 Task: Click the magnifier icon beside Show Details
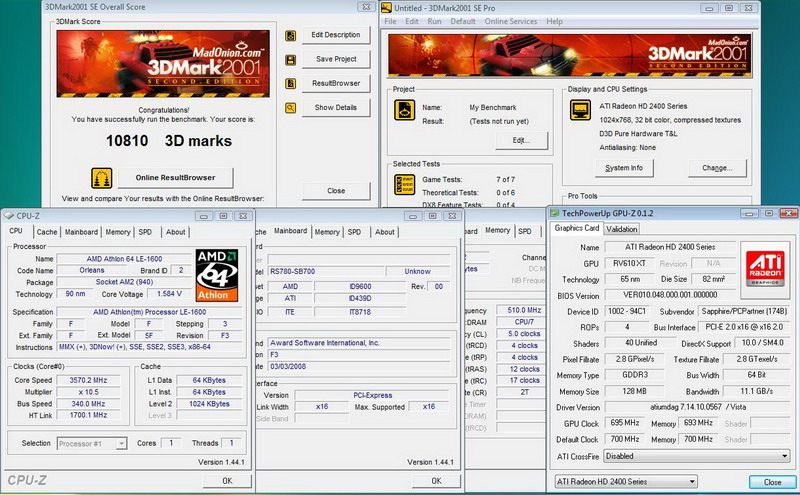(290, 108)
